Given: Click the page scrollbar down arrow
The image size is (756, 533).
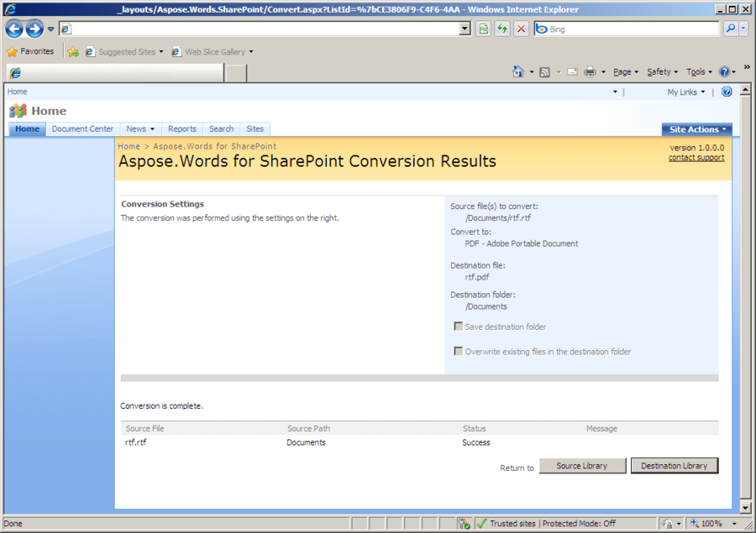Looking at the screenshot, I should coord(745,508).
